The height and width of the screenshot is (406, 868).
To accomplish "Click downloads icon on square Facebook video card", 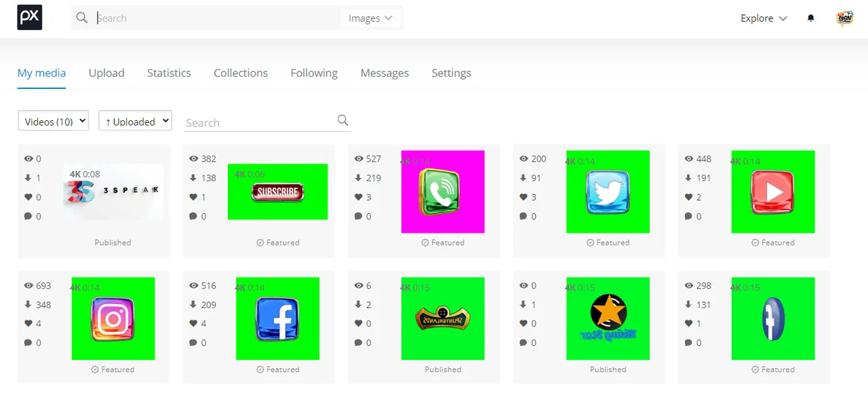I will tap(193, 305).
